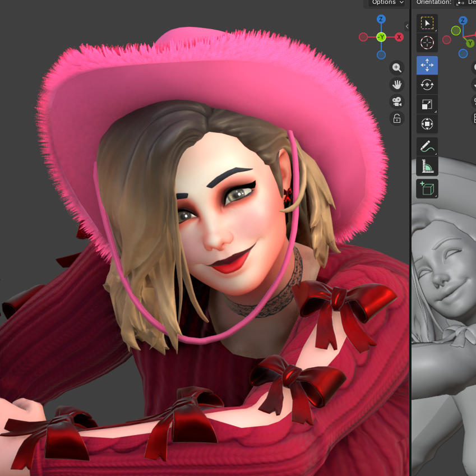Snap left view to X axis
The width and height of the screenshot is (476, 476).
pos(399,37)
